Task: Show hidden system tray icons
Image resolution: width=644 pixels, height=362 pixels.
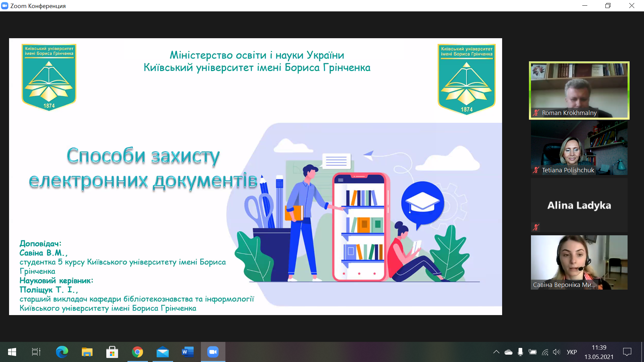Action: coord(496,352)
